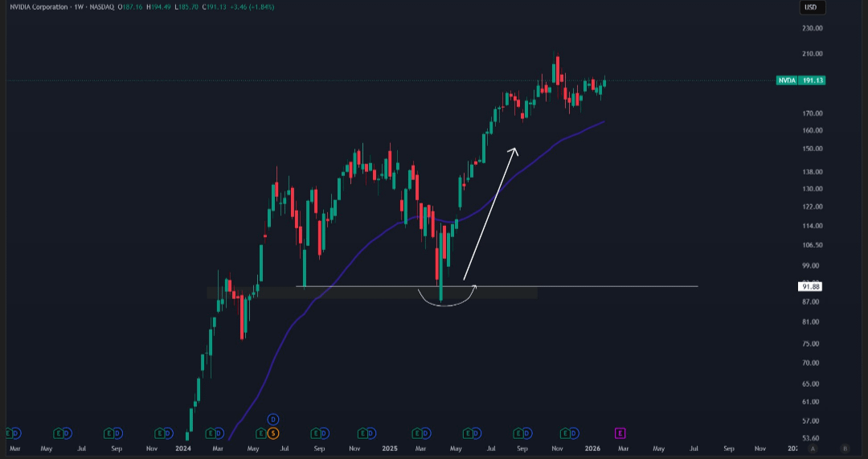Open the November 2023 earnings E marker
The image size is (868, 459).
[x=159, y=433]
